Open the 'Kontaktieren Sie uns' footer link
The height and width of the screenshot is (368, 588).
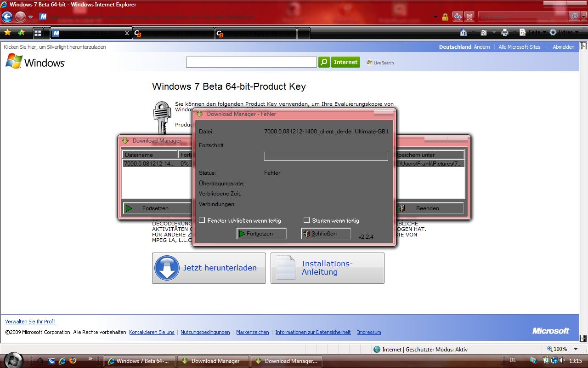[x=152, y=332]
